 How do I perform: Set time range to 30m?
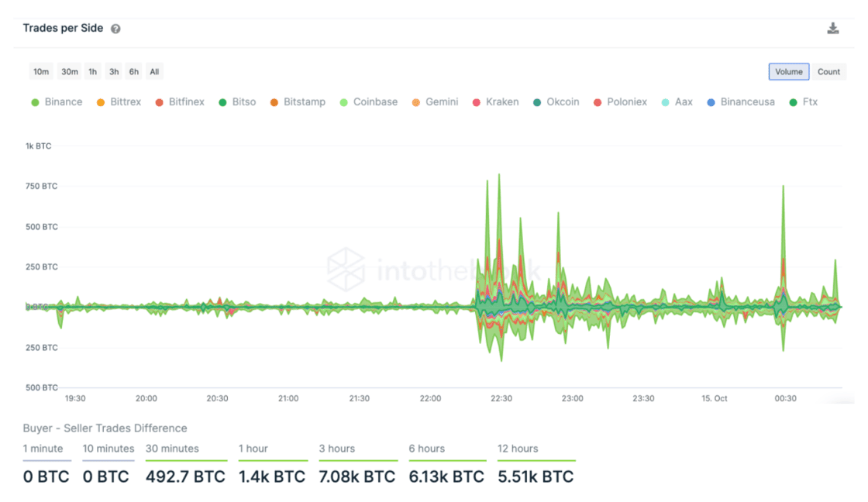click(70, 71)
